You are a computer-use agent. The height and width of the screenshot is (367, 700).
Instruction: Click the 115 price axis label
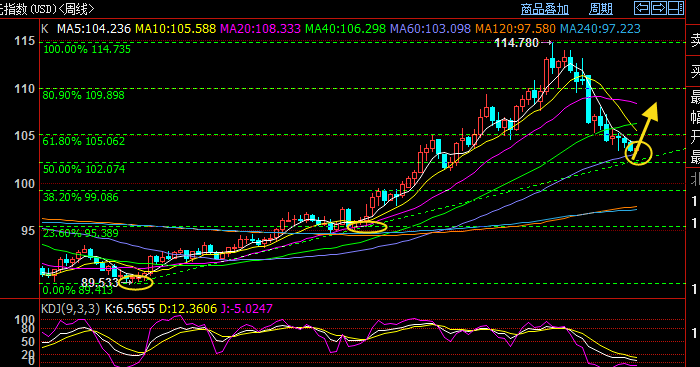click(24, 41)
